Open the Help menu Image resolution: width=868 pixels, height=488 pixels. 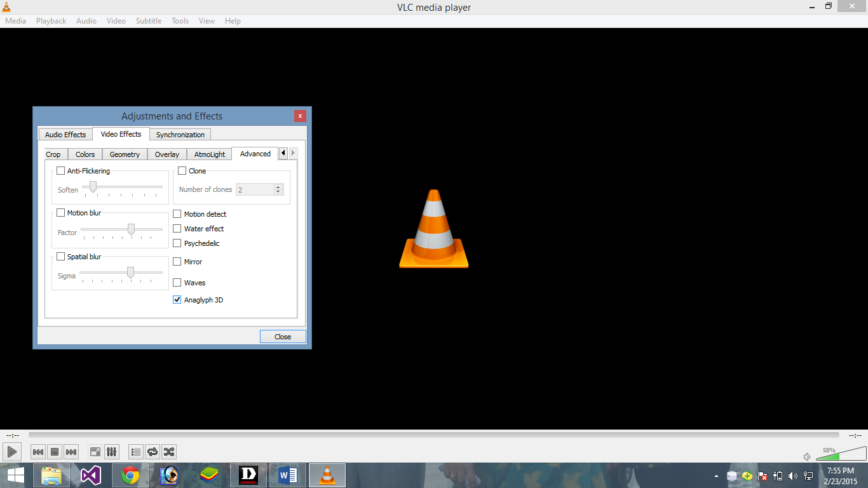(x=233, y=21)
